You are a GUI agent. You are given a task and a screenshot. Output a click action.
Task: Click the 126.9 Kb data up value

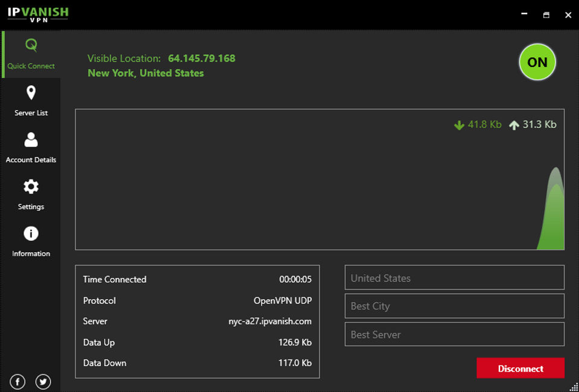point(295,343)
